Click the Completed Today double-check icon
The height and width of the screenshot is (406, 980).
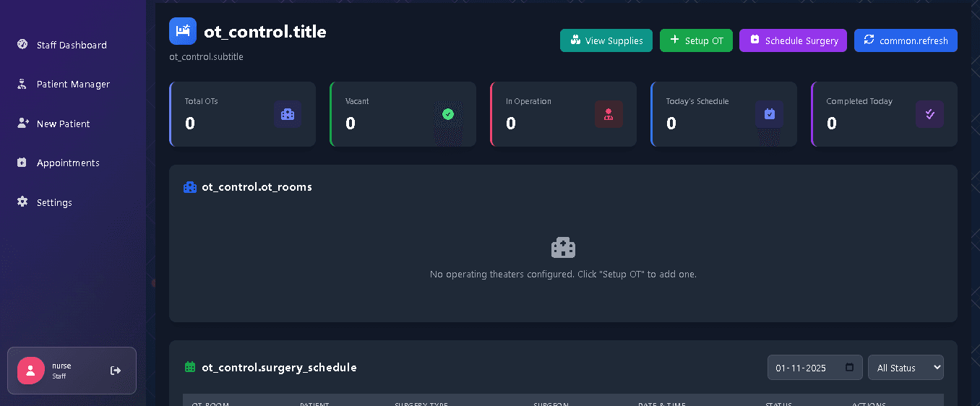[x=929, y=114]
